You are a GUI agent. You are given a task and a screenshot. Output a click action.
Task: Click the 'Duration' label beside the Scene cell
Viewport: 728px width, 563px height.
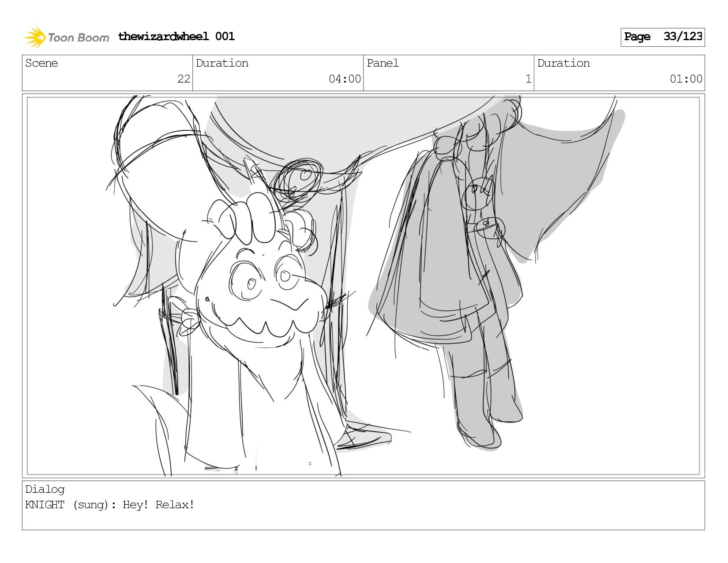point(222,63)
